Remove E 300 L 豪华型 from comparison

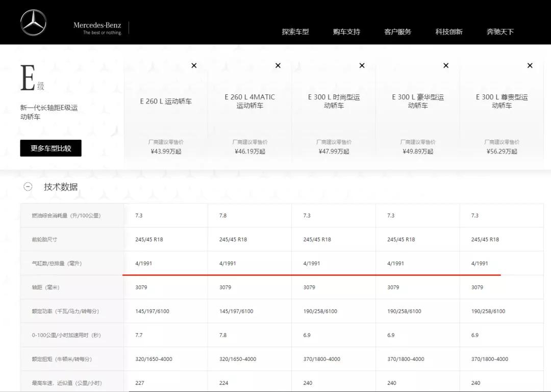coord(446,66)
